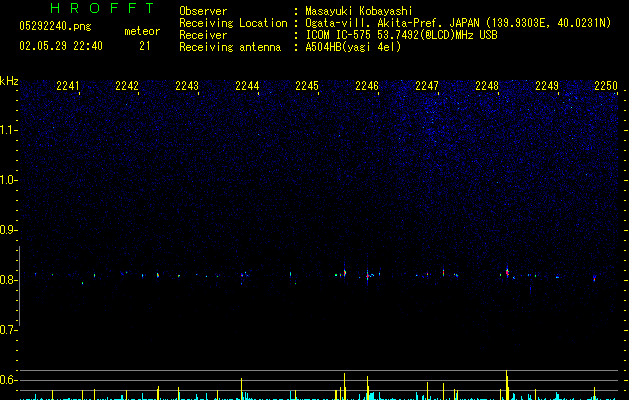Click time marker 2246

(367, 86)
